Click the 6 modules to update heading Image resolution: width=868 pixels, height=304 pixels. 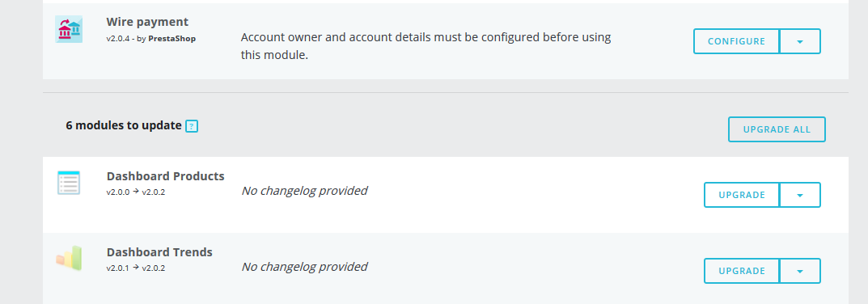pyautogui.click(x=124, y=125)
